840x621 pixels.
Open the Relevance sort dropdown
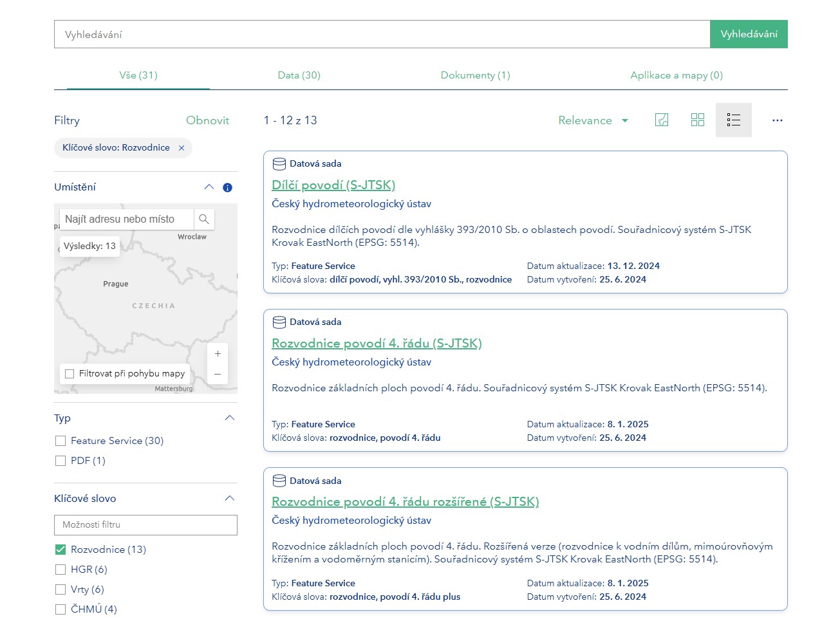point(593,120)
